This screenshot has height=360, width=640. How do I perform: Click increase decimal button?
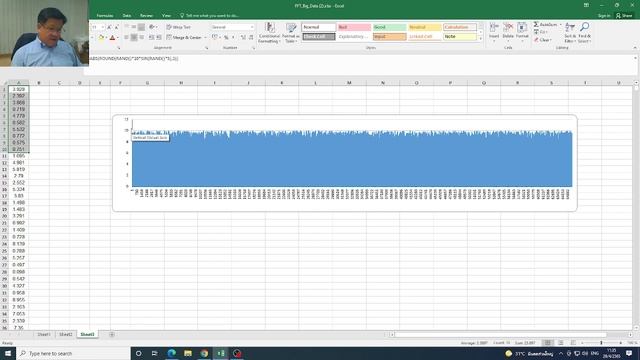pyautogui.click(x=243, y=37)
